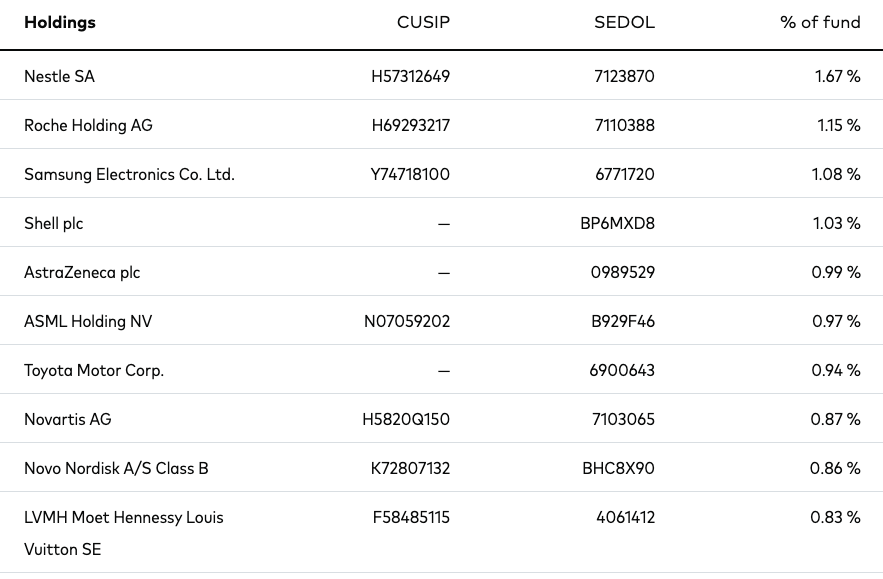
Task: Select the Nestle SA holding name
Action: click(59, 76)
